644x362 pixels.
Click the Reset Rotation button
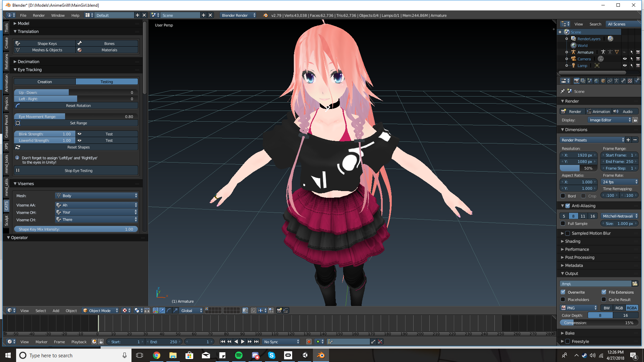tap(76, 105)
